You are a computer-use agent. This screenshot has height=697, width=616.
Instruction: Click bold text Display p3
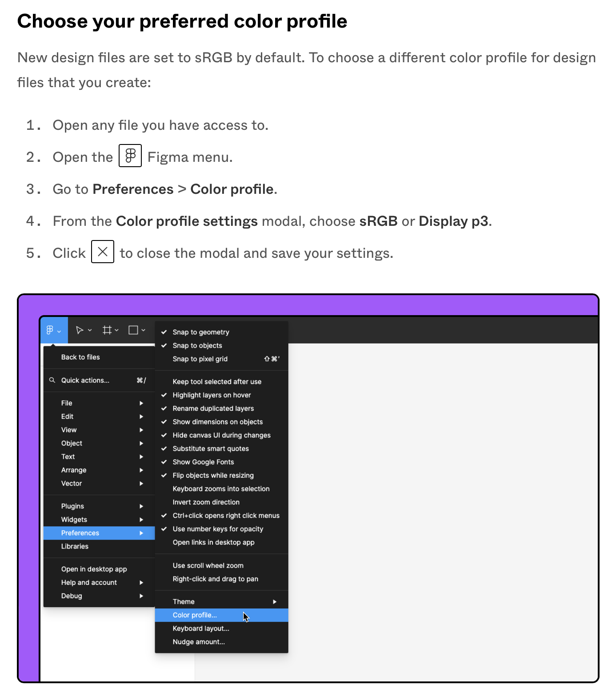(x=453, y=221)
